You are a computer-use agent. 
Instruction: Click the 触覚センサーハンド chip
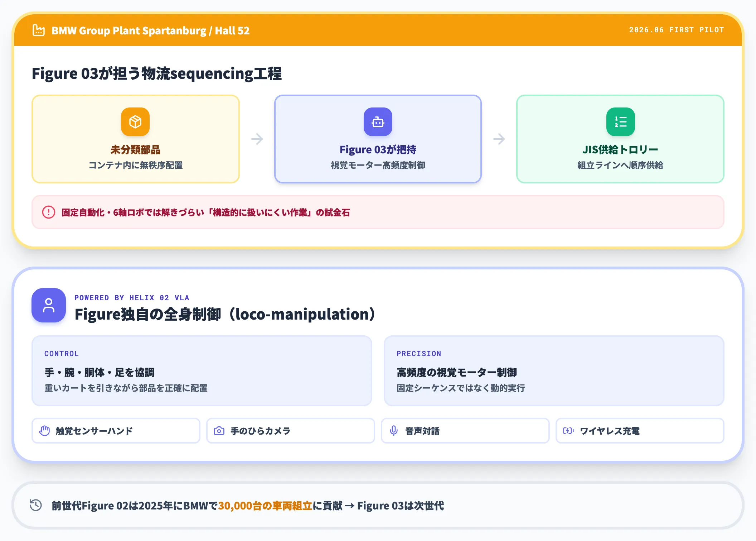pos(116,431)
